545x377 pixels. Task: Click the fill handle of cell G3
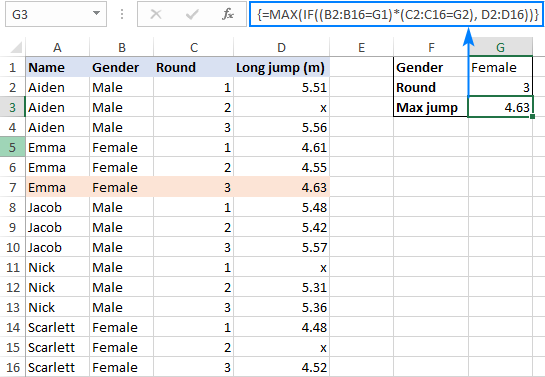tap(532, 117)
